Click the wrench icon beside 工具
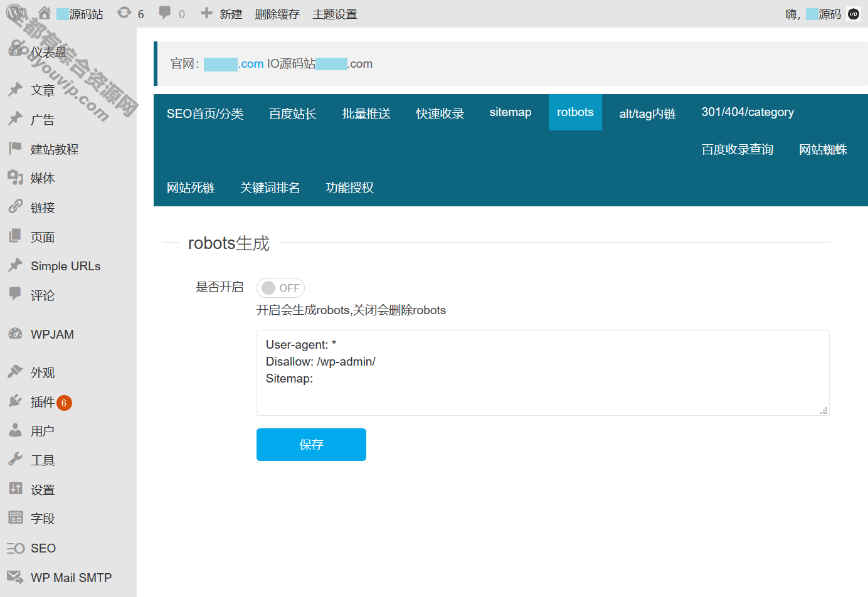The width and height of the screenshot is (868, 597). point(15,460)
